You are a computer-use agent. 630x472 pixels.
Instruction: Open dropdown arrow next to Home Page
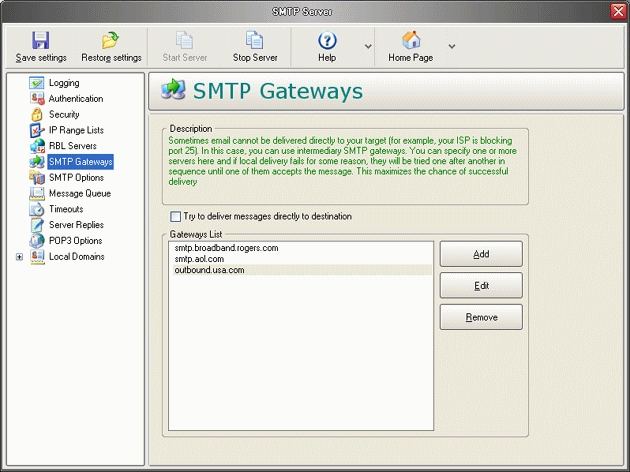point(452,46)
